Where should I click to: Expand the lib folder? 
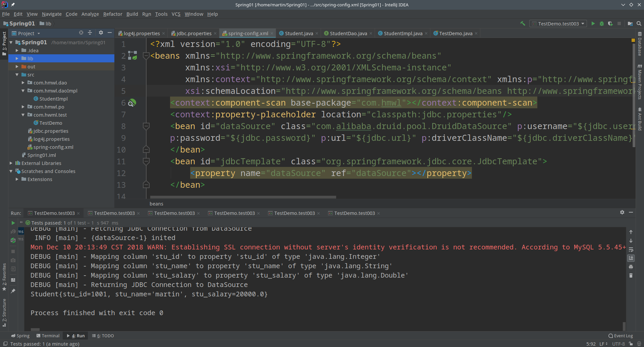pos(17,58)
